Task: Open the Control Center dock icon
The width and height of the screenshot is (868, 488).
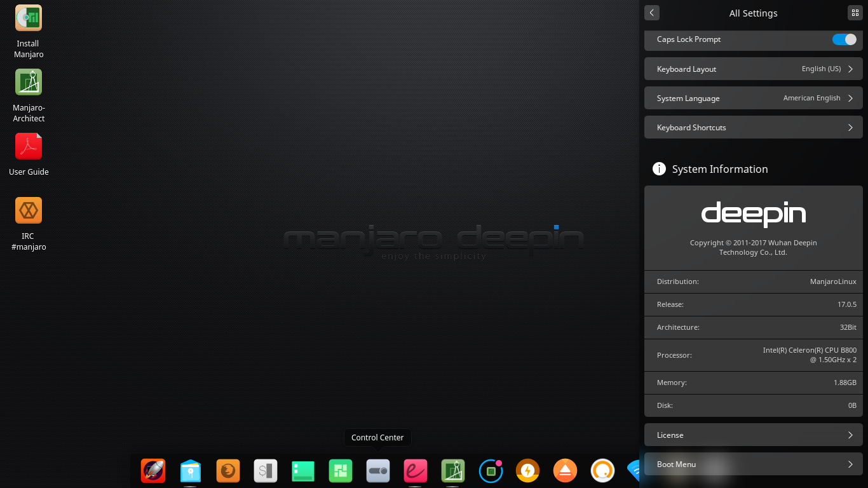Action: 377,471
